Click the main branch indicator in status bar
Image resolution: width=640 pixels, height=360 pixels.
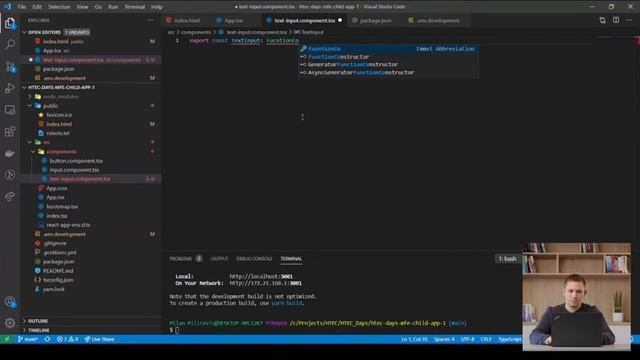pyautogui.click(x=27, y=339)
